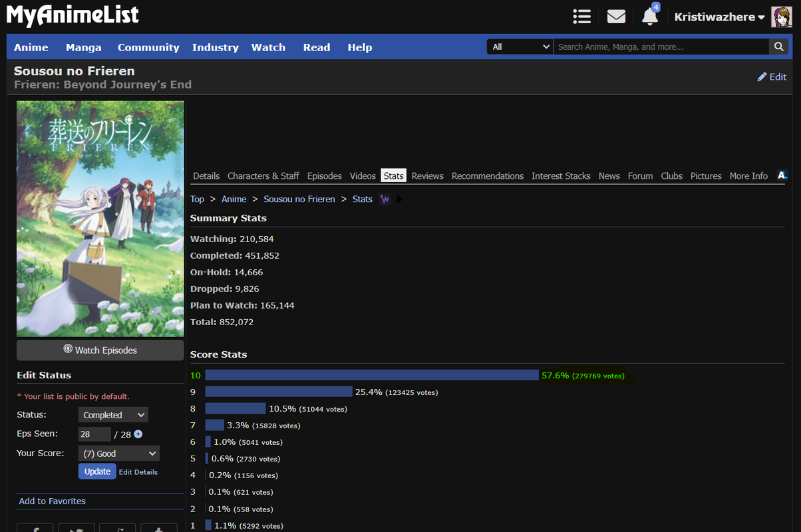Click the 'Sousou no Frieren' page title

tap(75, 71)
